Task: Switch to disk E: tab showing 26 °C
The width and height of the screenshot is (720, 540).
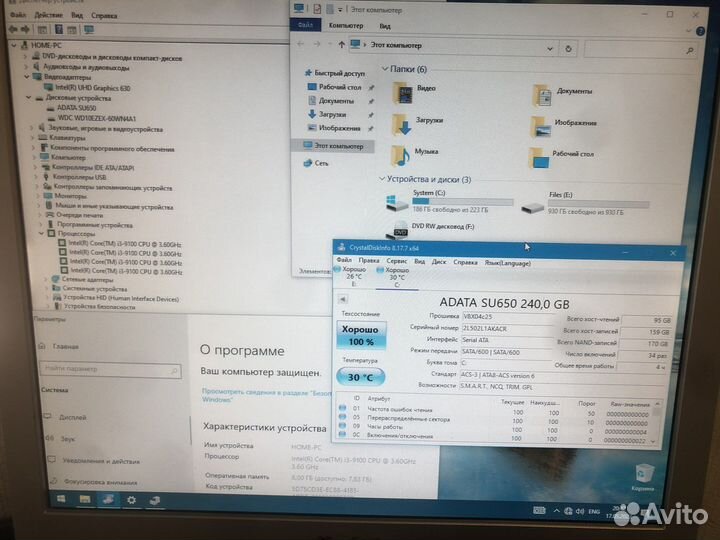Action: pos(351,276)
